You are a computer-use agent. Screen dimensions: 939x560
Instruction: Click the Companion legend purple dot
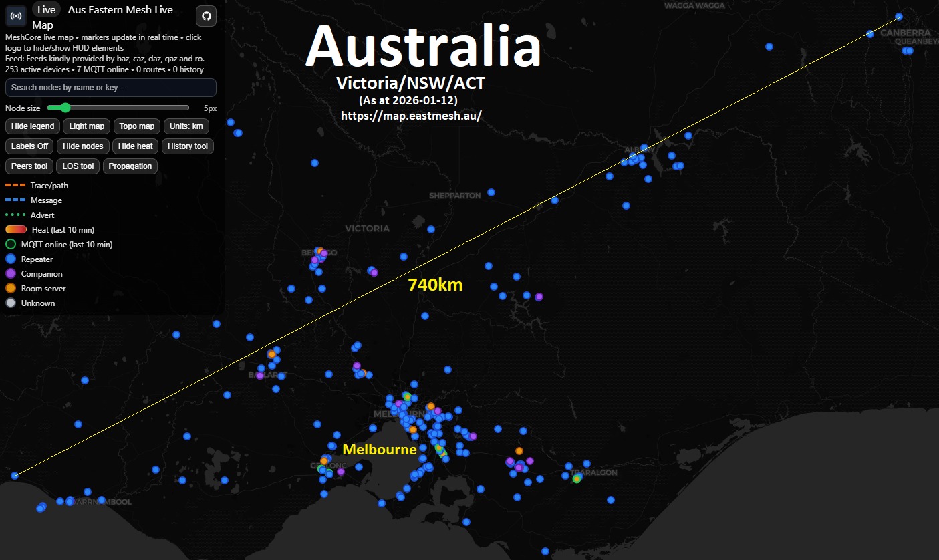11,274
